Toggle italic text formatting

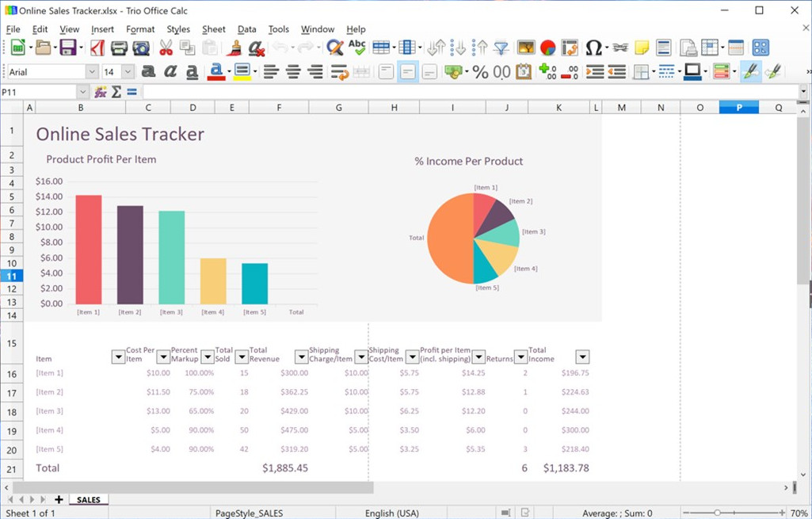[x=170, y=72]
